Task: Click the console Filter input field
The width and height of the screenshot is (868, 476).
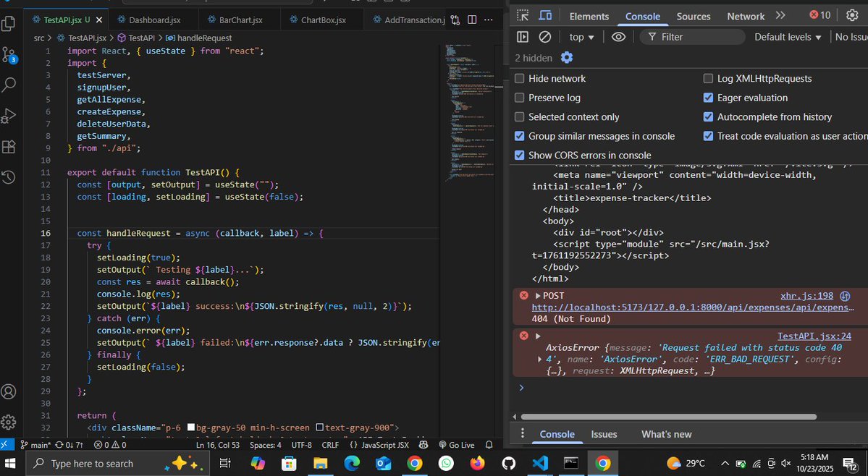Action: coord(692,37)
